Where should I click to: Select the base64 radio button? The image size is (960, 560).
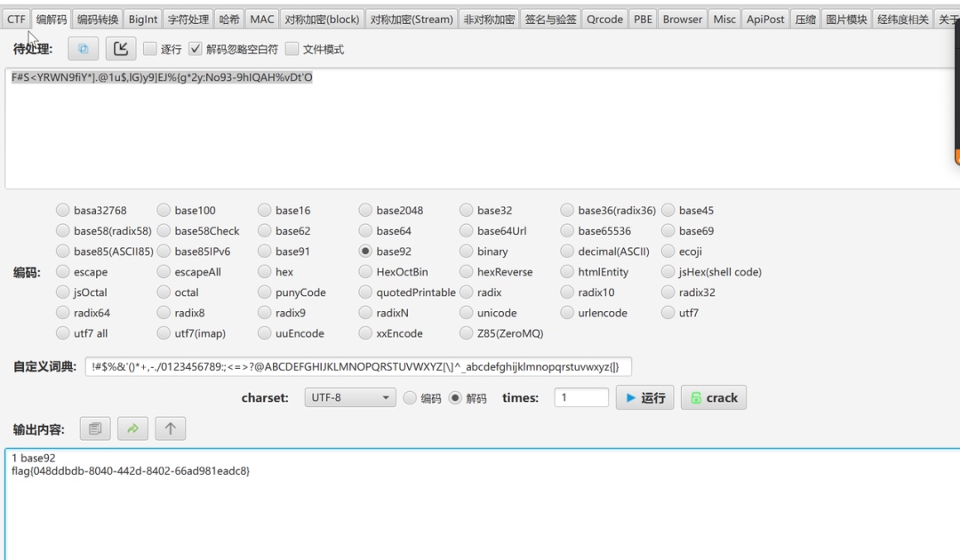click(365, 230)
